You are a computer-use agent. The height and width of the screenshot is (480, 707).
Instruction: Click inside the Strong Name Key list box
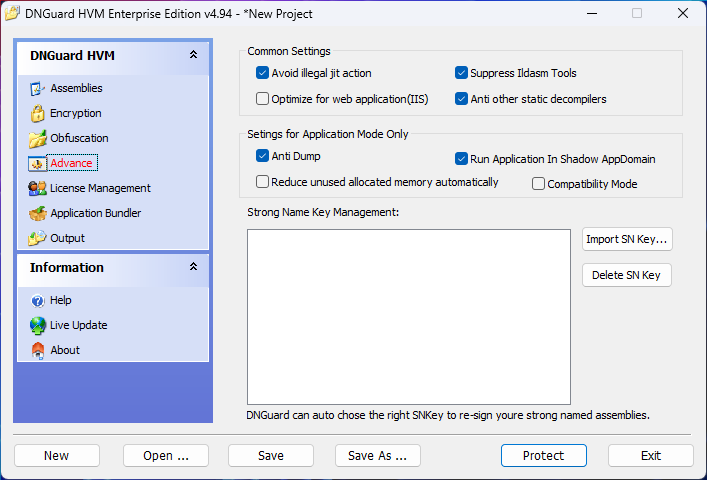408,316
